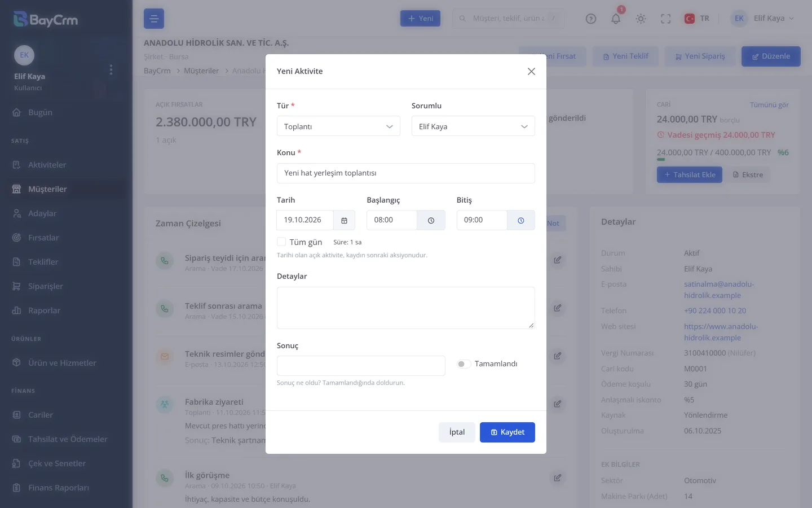
Task: Click the İptal button
Action: click(457, 432)
